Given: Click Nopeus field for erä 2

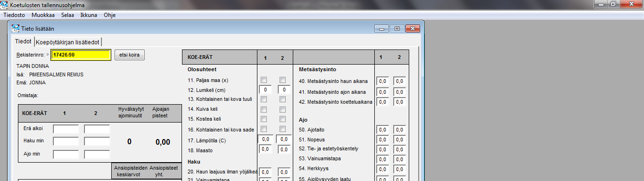Looking at the screenshot, I should [x=400, y=140].
